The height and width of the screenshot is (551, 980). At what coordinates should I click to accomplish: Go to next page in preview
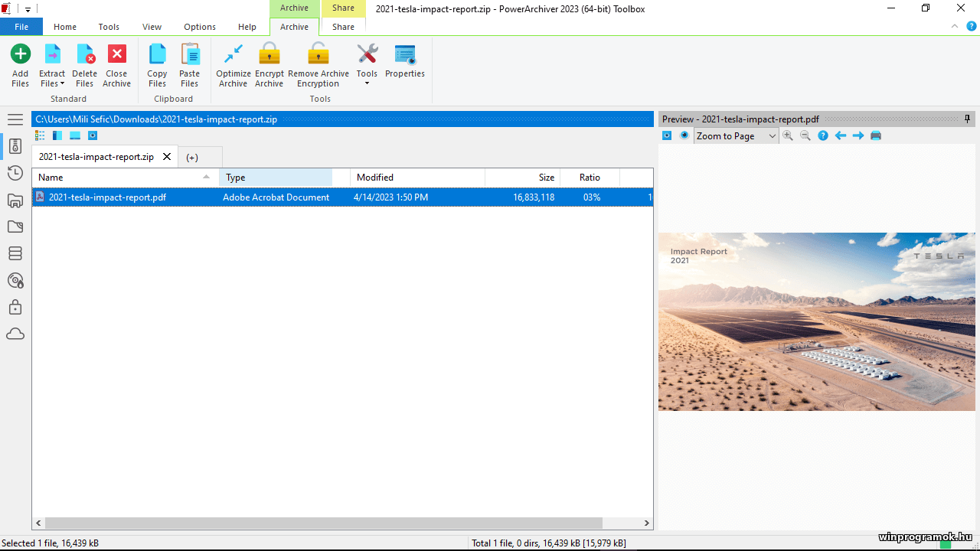[858, 135]
